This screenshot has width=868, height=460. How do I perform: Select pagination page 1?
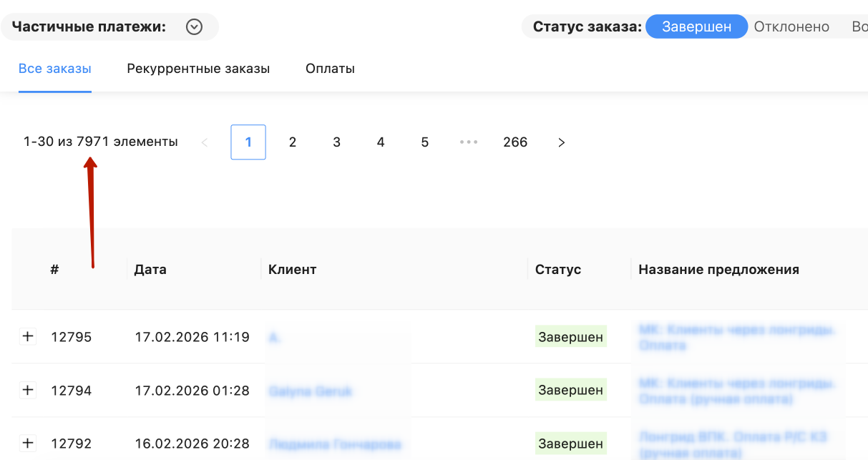248,142
